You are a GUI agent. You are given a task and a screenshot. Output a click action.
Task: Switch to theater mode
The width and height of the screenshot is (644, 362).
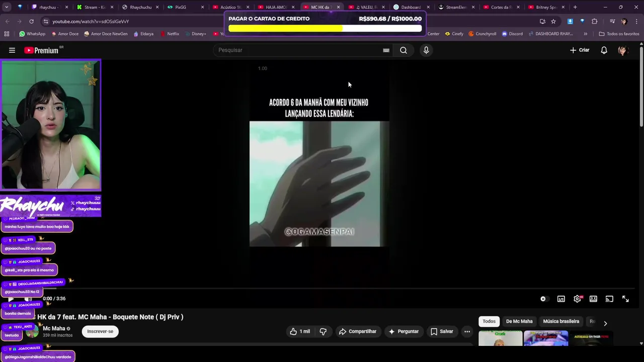tap(593, 299)
